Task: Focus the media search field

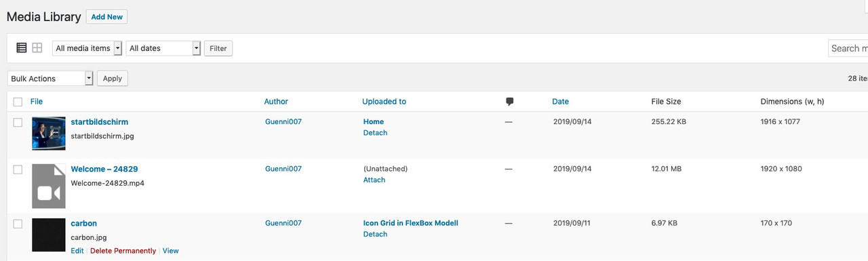Action: coord(848,48)
